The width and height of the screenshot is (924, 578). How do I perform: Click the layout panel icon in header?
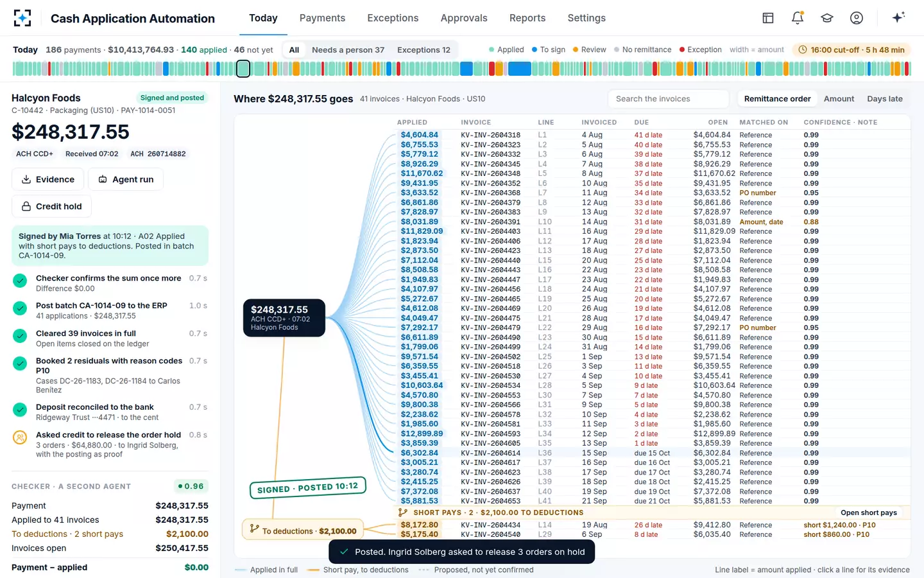(768, 18)
